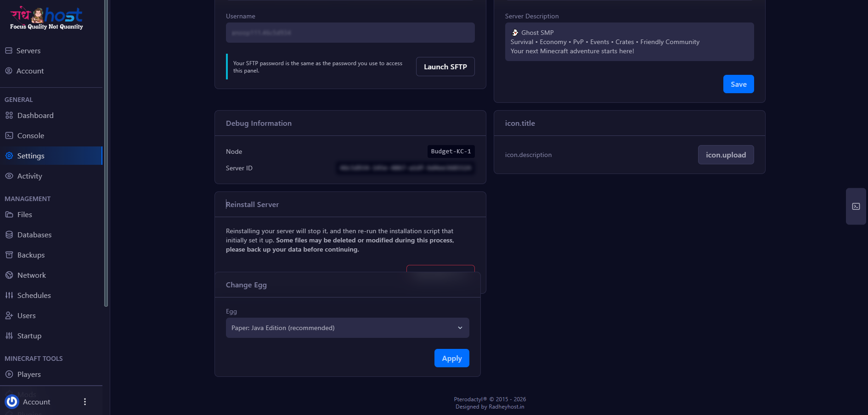Viewport: 868px width, 415px height.
Task: Click the Users add-person icon
Action: coord(9,315)
